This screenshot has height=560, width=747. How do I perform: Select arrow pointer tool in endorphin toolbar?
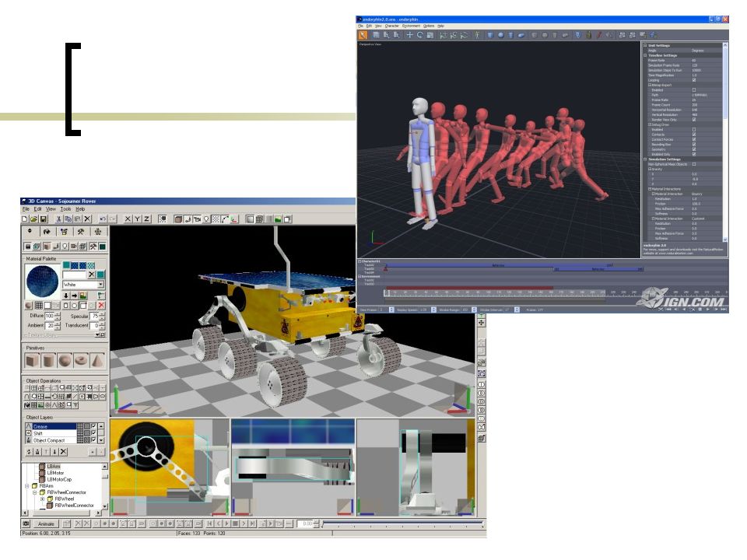[363, 35]
